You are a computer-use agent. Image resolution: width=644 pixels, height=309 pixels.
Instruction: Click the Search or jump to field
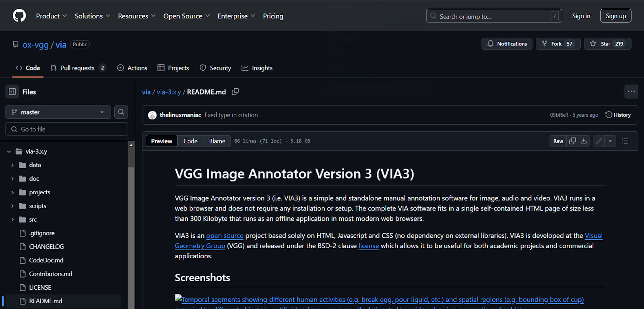point(494,16)
